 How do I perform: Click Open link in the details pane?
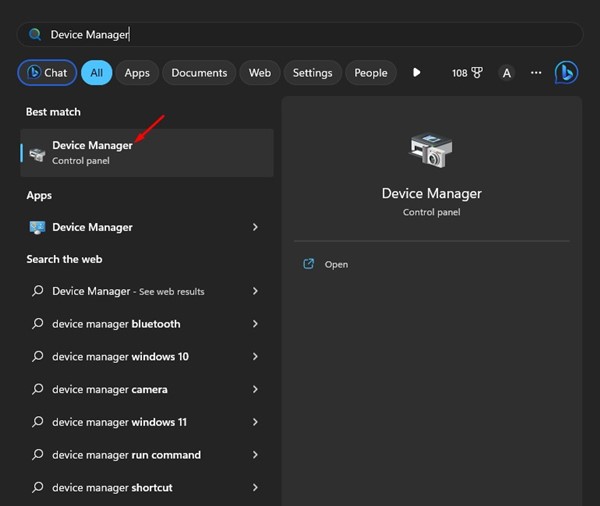point(336,264)
